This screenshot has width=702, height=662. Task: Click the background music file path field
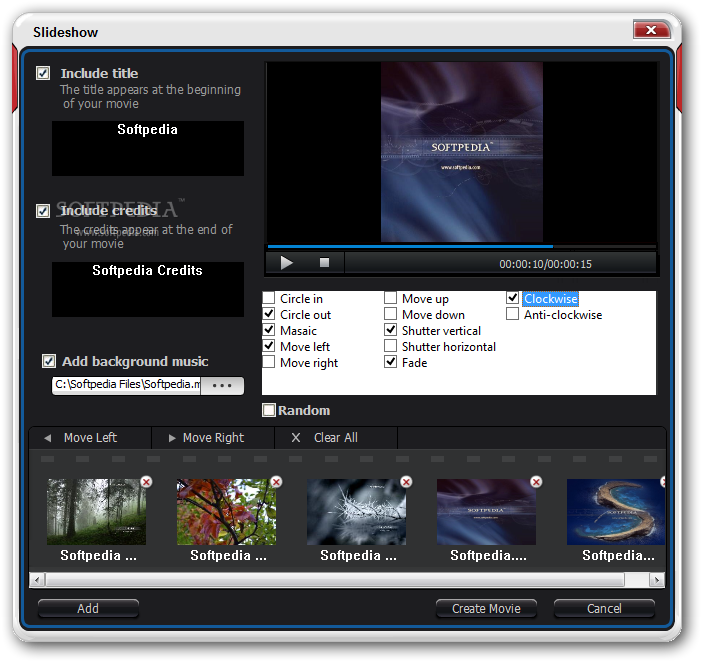coord(127,385)
